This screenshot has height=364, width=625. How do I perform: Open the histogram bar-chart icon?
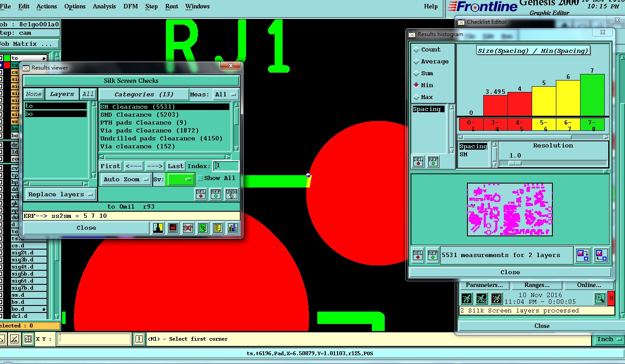click(x=232, y=228)
